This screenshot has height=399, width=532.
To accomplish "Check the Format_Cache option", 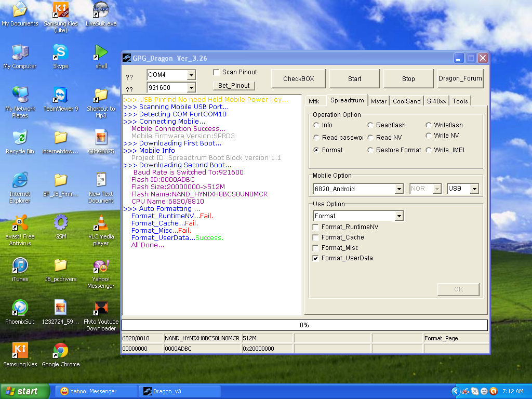I will 316,237.
